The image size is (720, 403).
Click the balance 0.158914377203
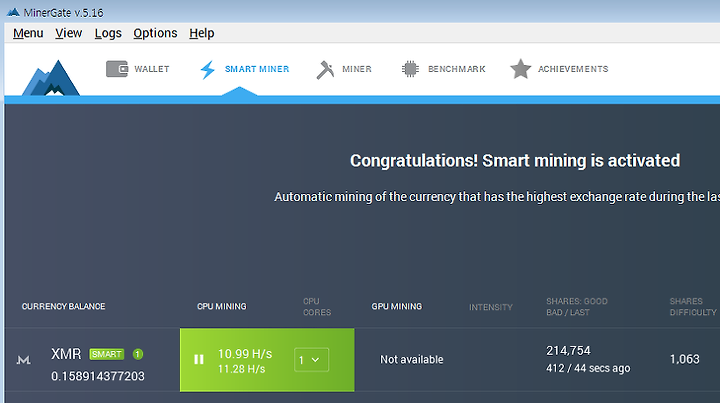[98, 376]
